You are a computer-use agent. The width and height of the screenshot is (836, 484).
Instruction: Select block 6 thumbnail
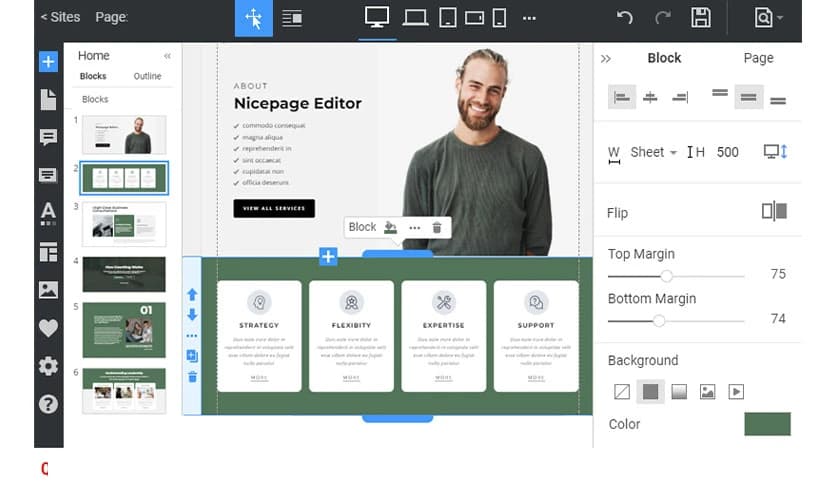point(124,391)
